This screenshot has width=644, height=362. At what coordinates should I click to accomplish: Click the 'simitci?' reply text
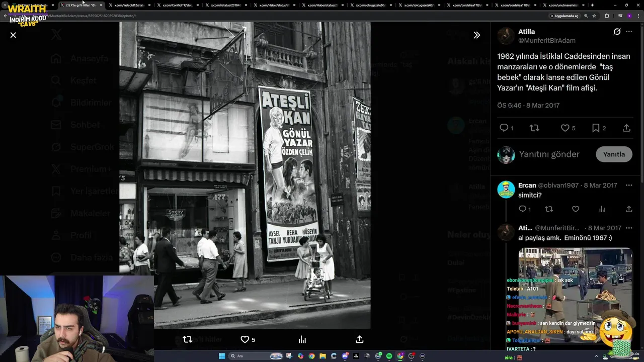pyautogui.click(x=530, y=195)
